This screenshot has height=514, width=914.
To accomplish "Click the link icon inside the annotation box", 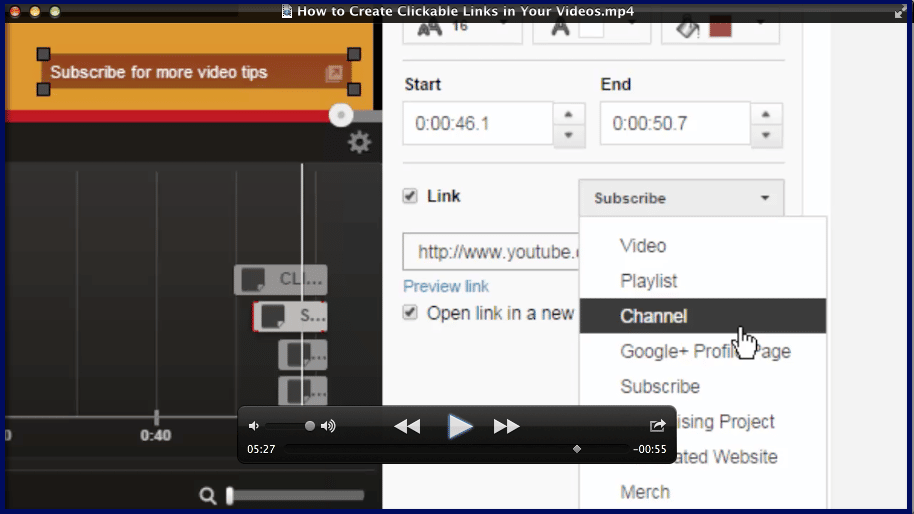I will (334, 73).
